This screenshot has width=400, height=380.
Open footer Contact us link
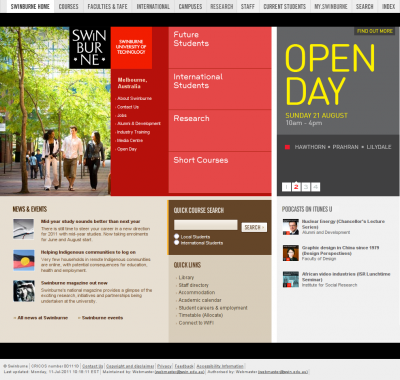pyautogui.click(x=93, y=366)
